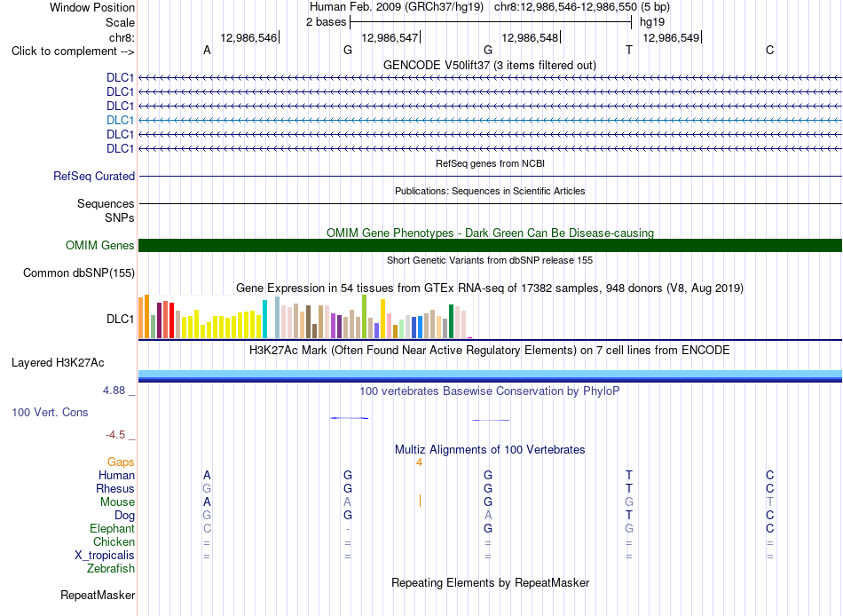Click the faded 'C' base in Elephant row

point(207,529)
